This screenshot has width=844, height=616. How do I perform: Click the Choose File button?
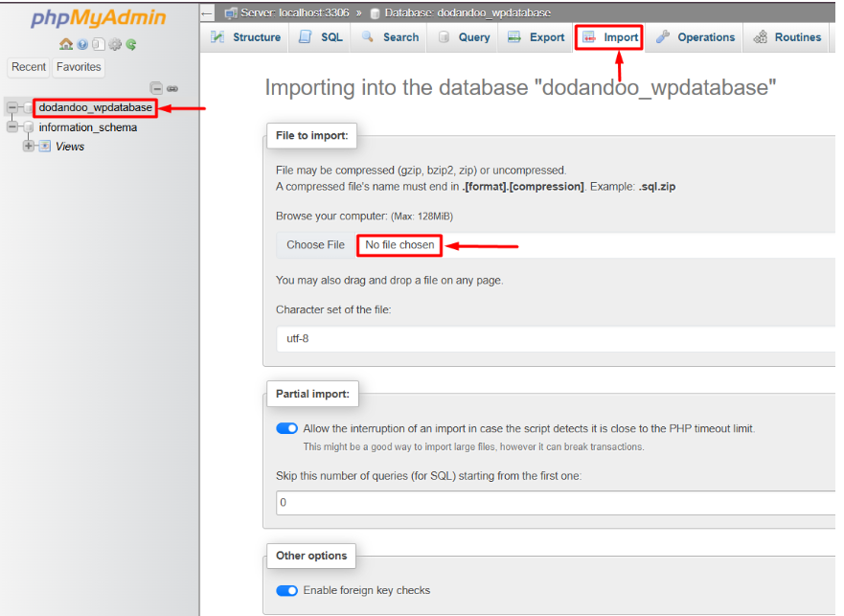click(x=315, y=245)
